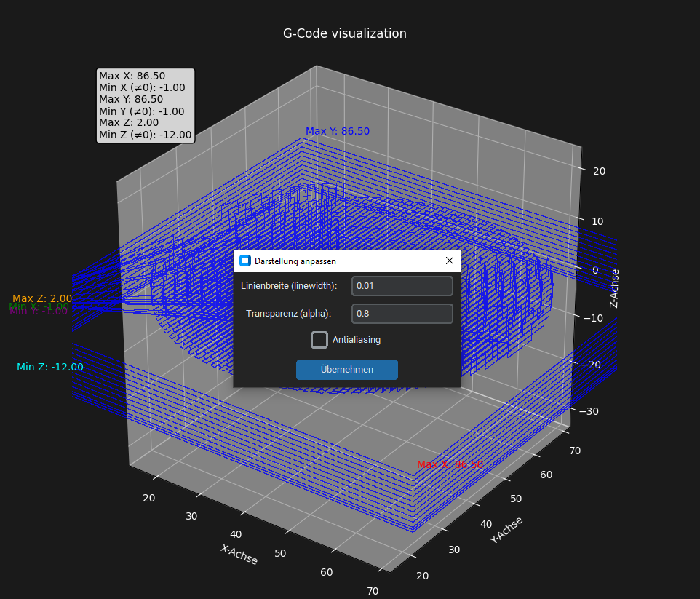Click the orange Max Z: 2.00 annotation
Screen dimensions: 700x599
[41, 298]
